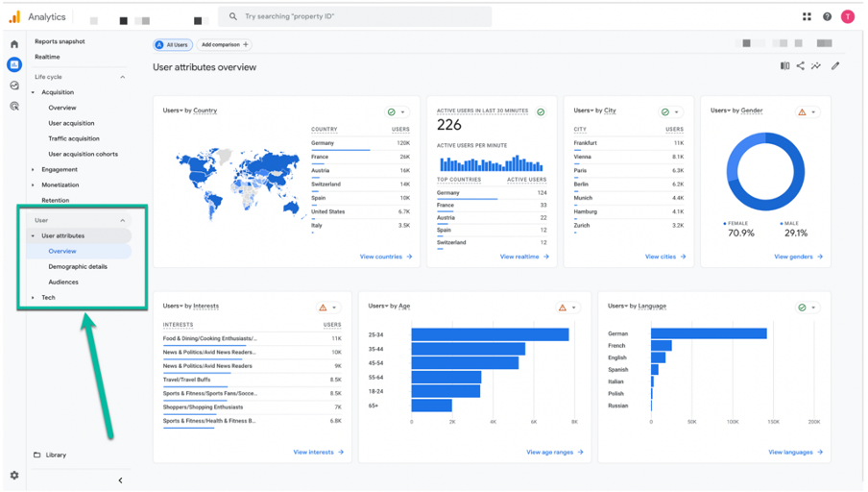
Task: Open the Advertising icon in left rail
Action: click(x=14, y=106)
